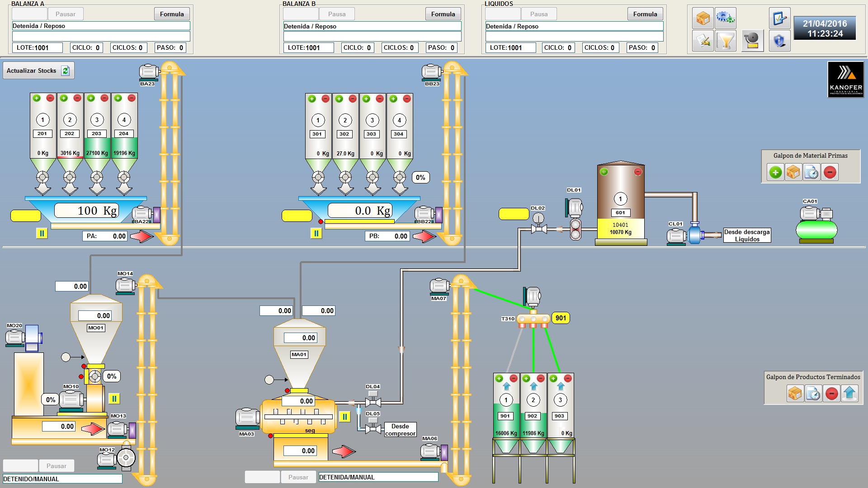Toggle the pause indicator under Balanza A hopper
The width and height of the screenshot is (868, 488).
click(x=42, y=233)
